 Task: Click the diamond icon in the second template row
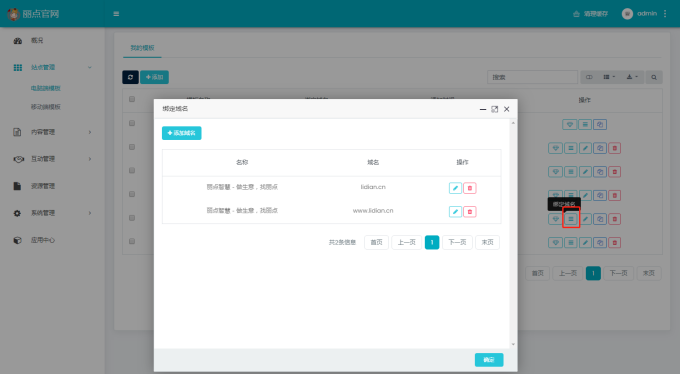(555, 148)
